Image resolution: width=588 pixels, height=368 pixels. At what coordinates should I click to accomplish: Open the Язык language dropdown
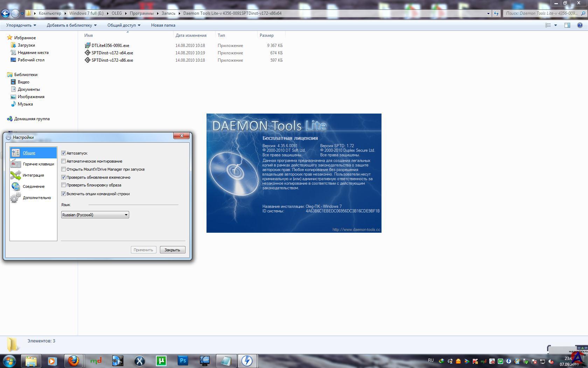95,215
